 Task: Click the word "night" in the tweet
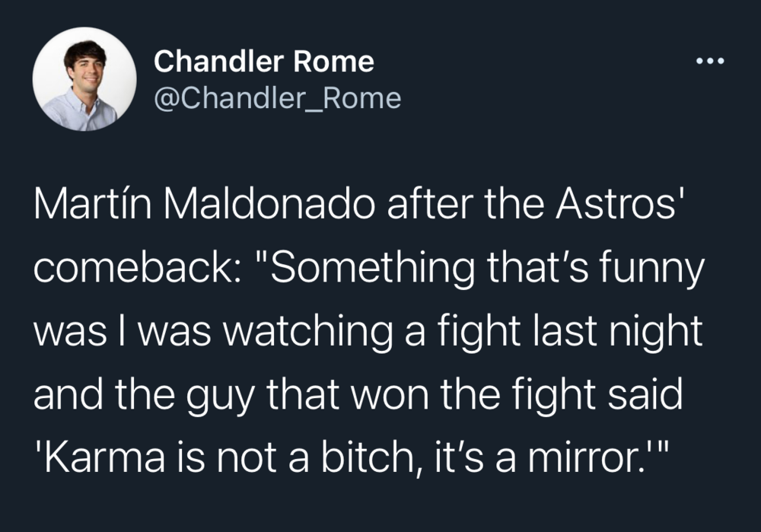[654, 335]
